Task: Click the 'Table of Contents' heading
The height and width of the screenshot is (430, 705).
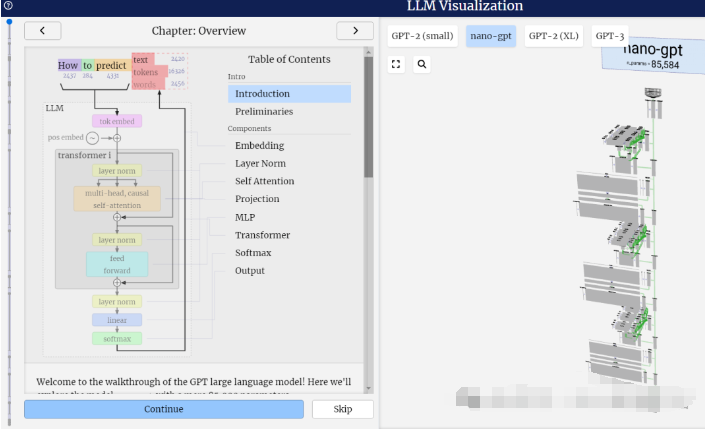Action: [x=289, y=59]
